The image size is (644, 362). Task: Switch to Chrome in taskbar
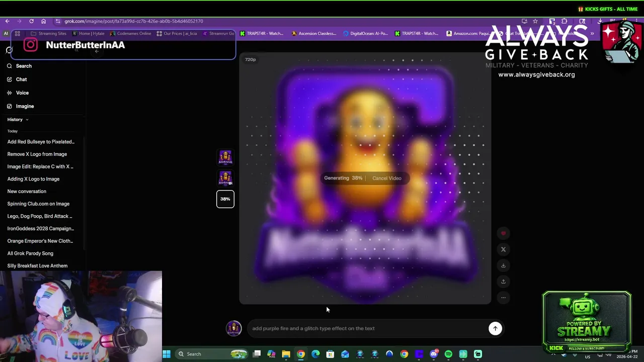click(x=300, y=354)
